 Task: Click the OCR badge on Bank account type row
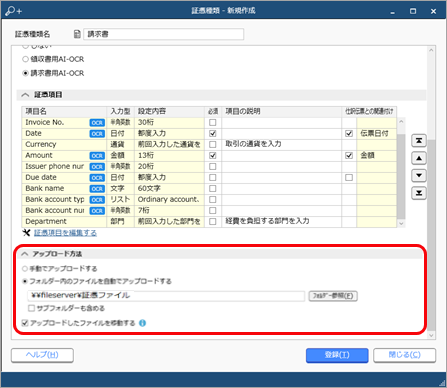tap(97, 200)
